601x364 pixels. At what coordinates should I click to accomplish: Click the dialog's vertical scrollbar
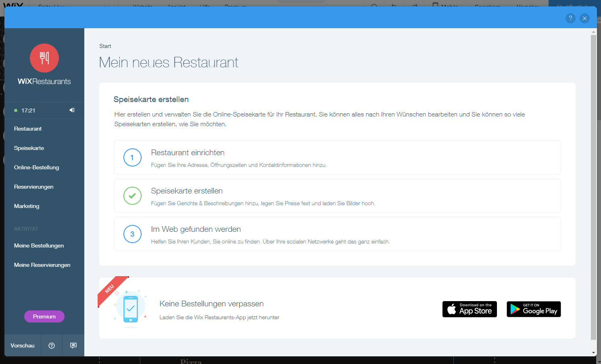point(593,187)
